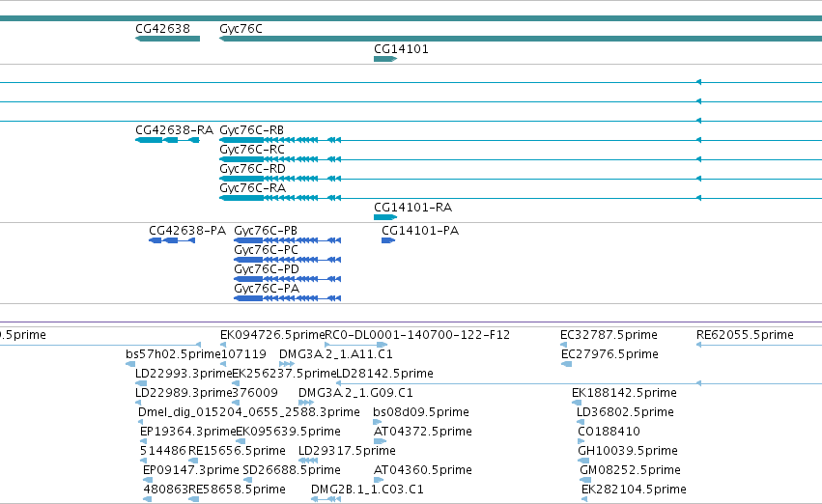Select transcript Gyc76C-RD label
The height and width of the screenshot is (504, 822).
[252, 169]
